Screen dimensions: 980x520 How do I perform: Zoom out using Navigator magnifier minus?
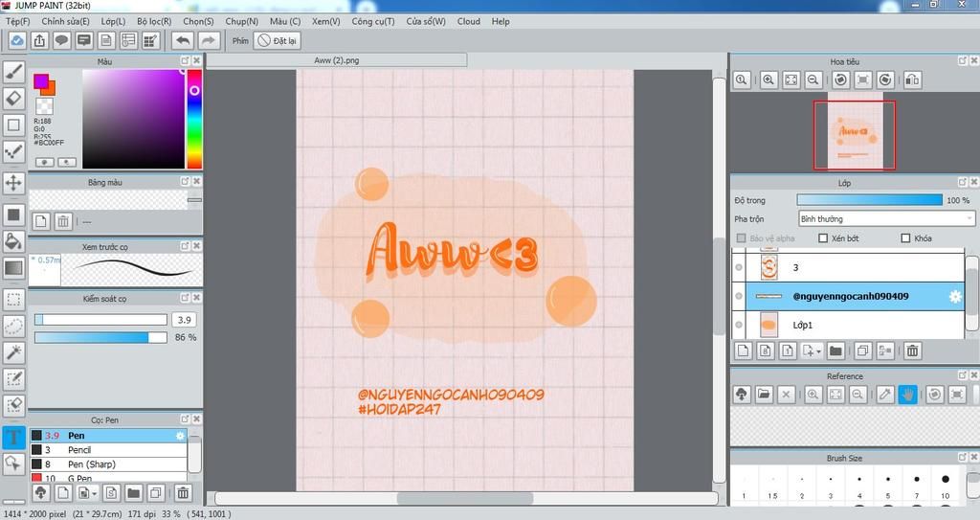[813, 80]
